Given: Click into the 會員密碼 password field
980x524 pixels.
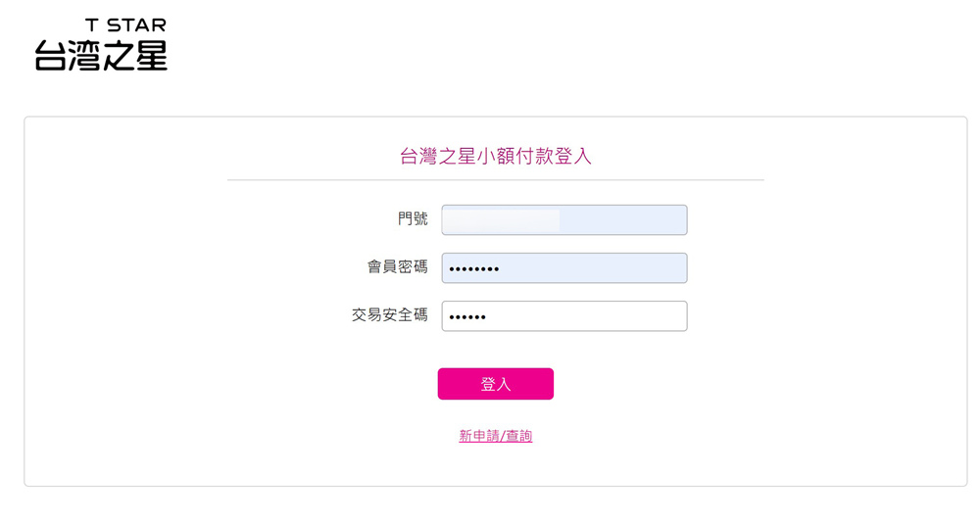Looking at the screenshot, I should [563, 268].
